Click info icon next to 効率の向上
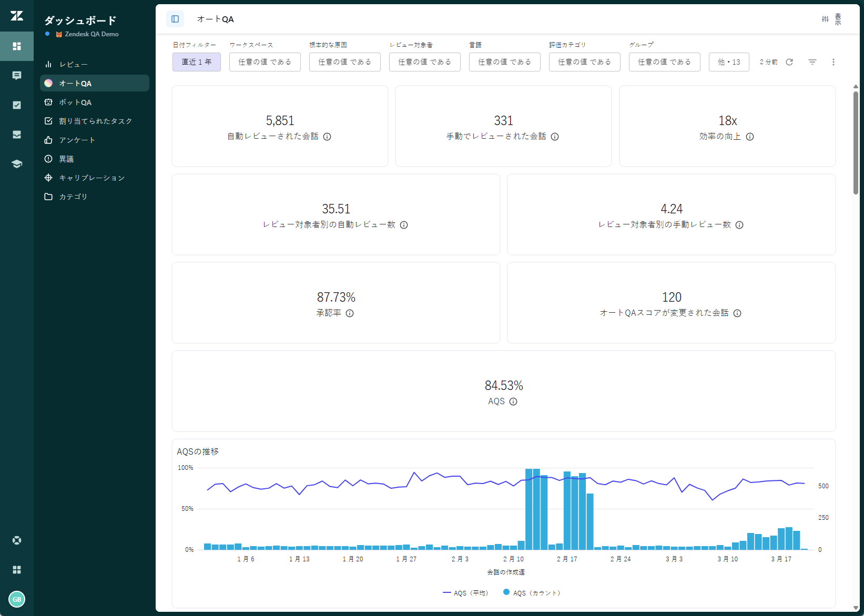864x616 pixels. (x=750, y=137)
